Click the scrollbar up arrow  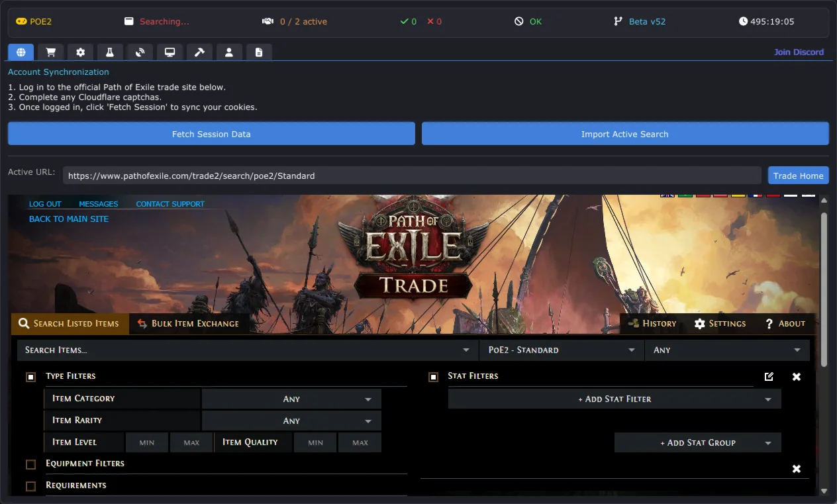pos(824,200)
